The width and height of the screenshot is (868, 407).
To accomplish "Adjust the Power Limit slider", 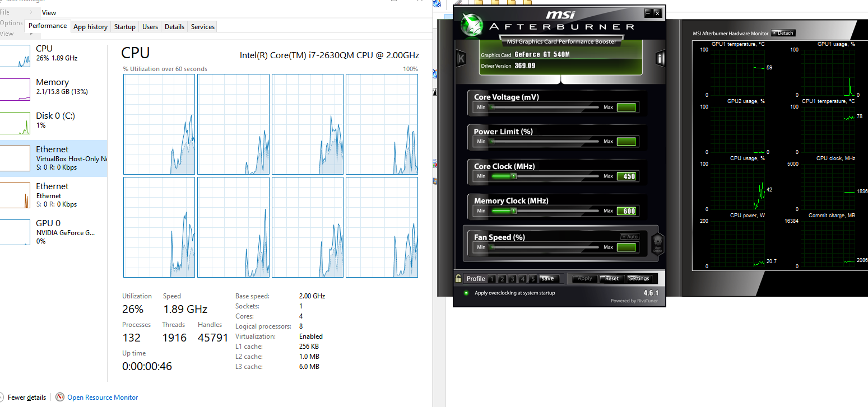I will [x=544, y=142].
